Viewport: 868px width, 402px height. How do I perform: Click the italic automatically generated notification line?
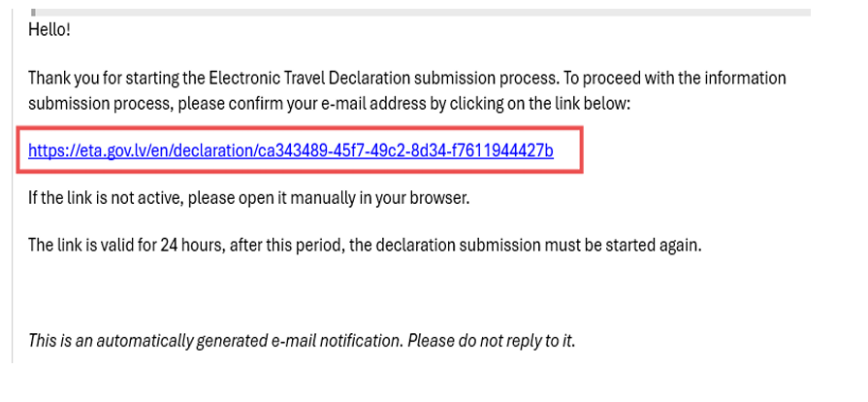(x=213, y=341)
